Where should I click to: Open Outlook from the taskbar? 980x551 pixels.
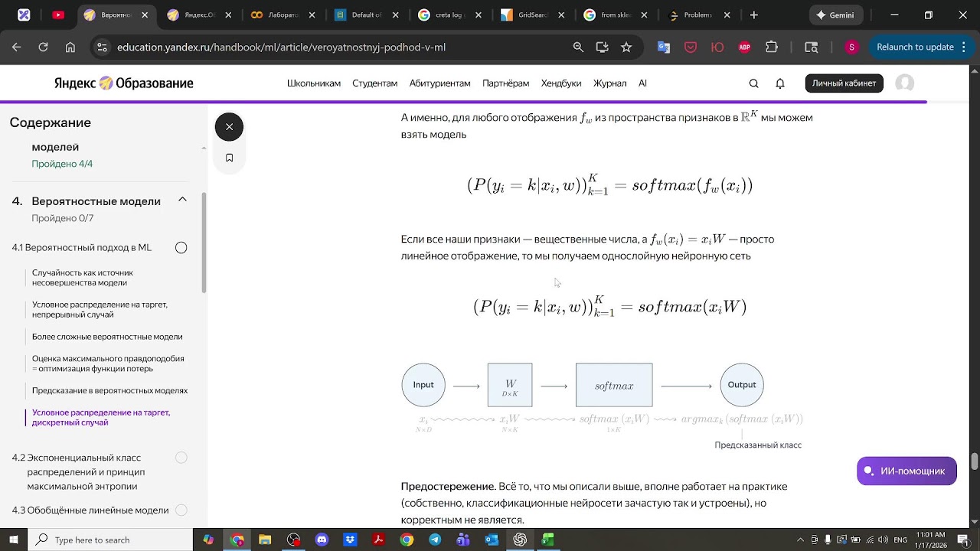pyautogui.click(x=492, y=540)
